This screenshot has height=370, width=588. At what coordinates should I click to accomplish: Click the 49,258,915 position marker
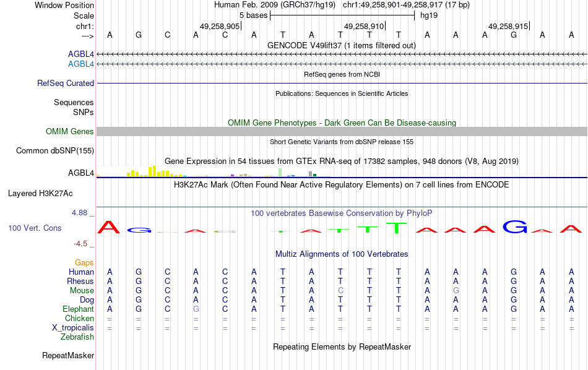509,26
